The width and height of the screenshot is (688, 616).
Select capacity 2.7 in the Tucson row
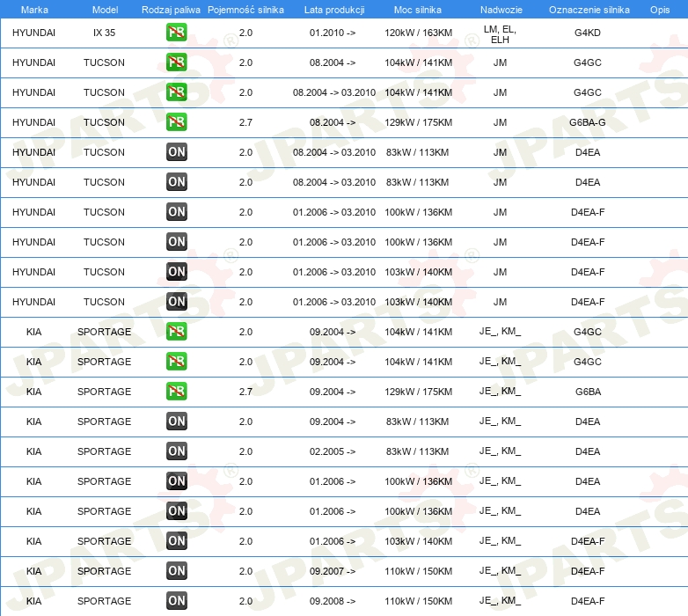point(245,122)
